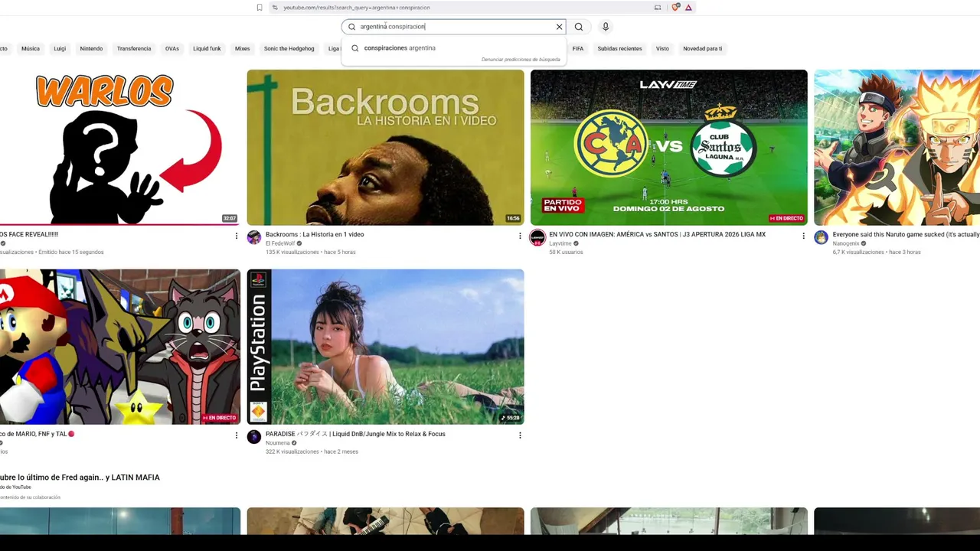Open the 'FACE REVEAL!!!!!!' video title
The image size is (980, 551).
pos(29,234)
